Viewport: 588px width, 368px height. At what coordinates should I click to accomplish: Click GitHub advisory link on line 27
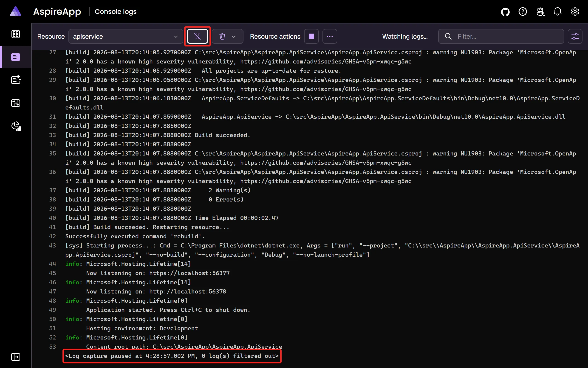pos(326,62)
